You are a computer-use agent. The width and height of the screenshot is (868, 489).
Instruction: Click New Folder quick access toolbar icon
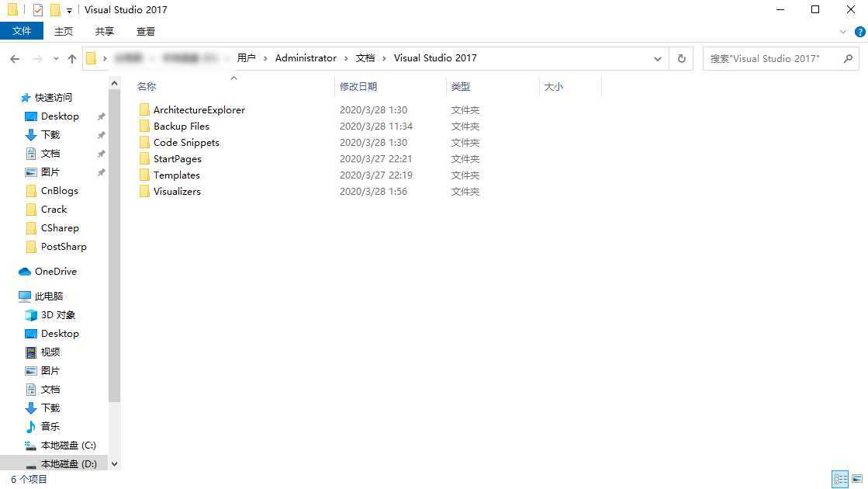[x=55, y=10]
